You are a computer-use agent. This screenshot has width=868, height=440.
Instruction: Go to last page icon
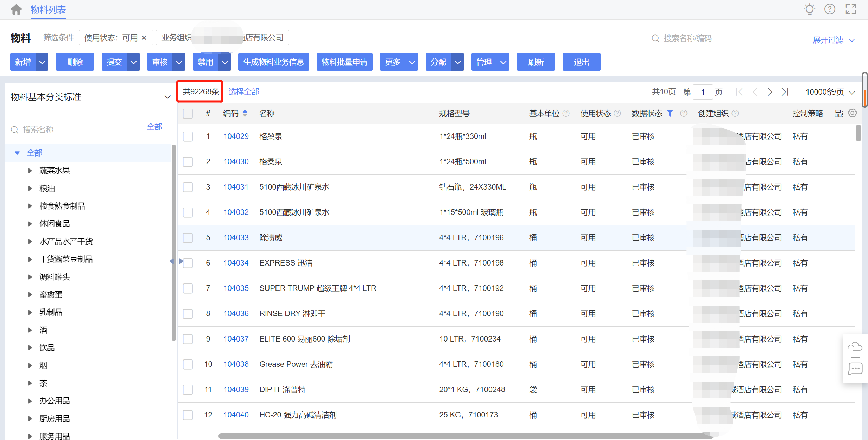click(x=785, y=92)
